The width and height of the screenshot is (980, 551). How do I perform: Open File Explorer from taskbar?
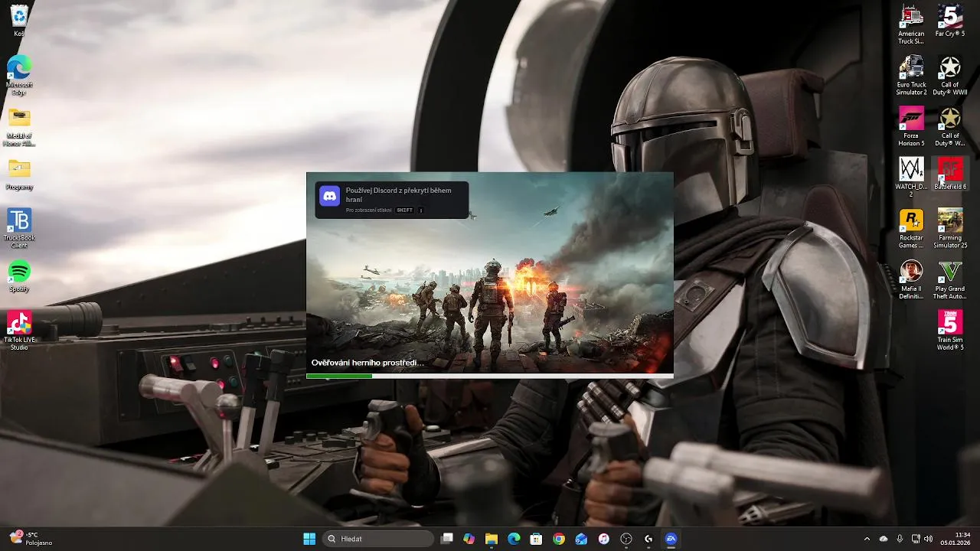click(492, 539)
